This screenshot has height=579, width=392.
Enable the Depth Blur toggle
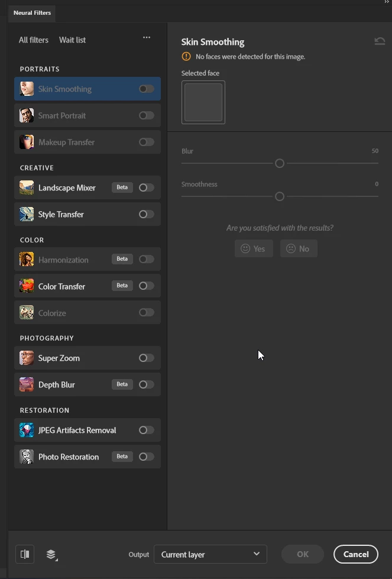click(146, 384)
